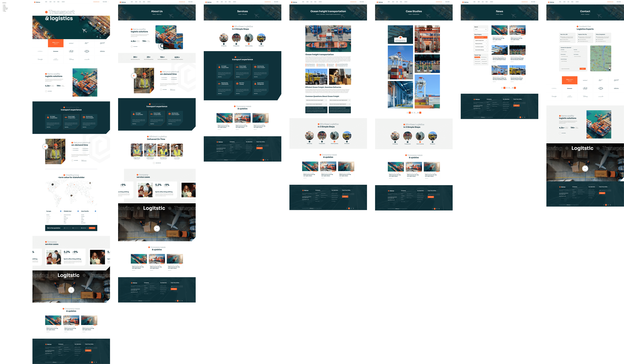This screenshot has width=624, height=364.
Task: Click next-page arrow in News pagination
Action: point(515,88)
